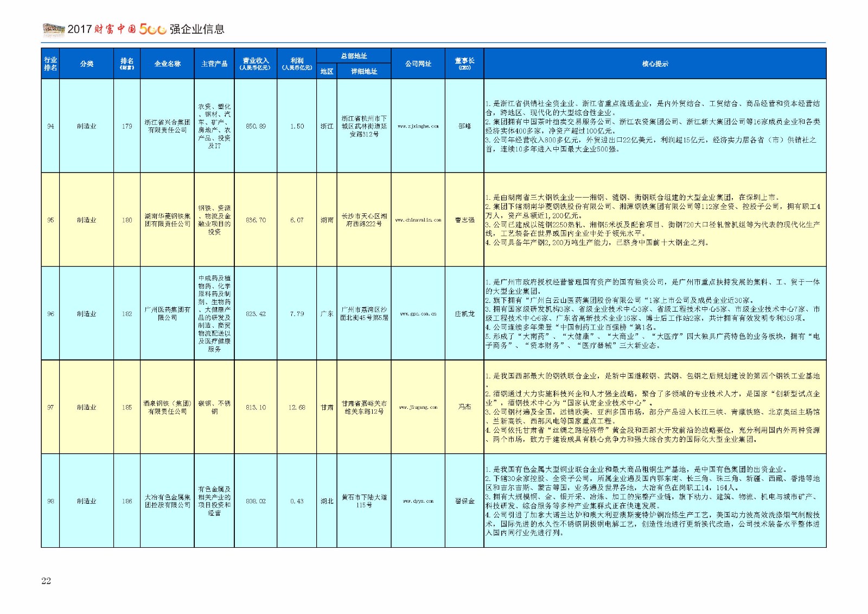Select revenue value 823.42
This screenshot has width=868, height=614.
(x=256, y=314)
